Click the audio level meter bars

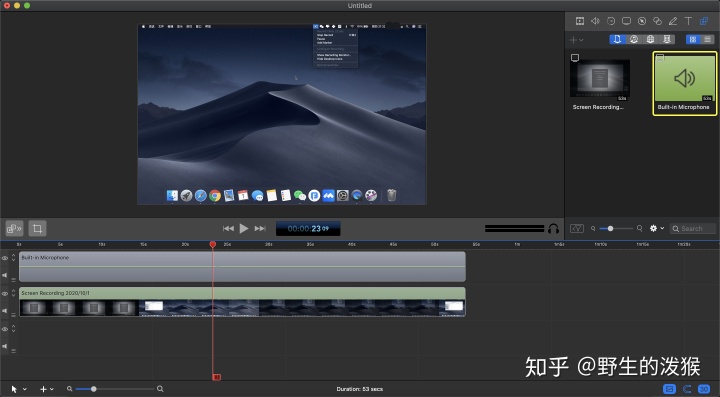click(x=514, y=228)
